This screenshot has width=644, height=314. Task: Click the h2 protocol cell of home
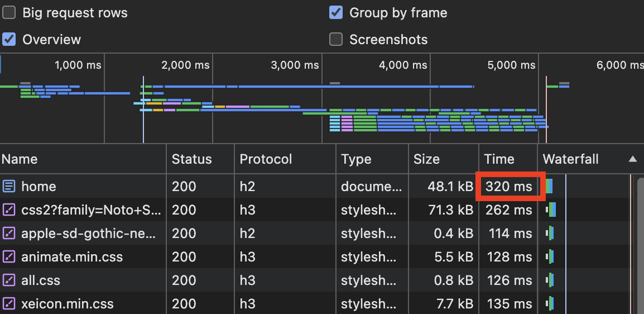[247, 187]
